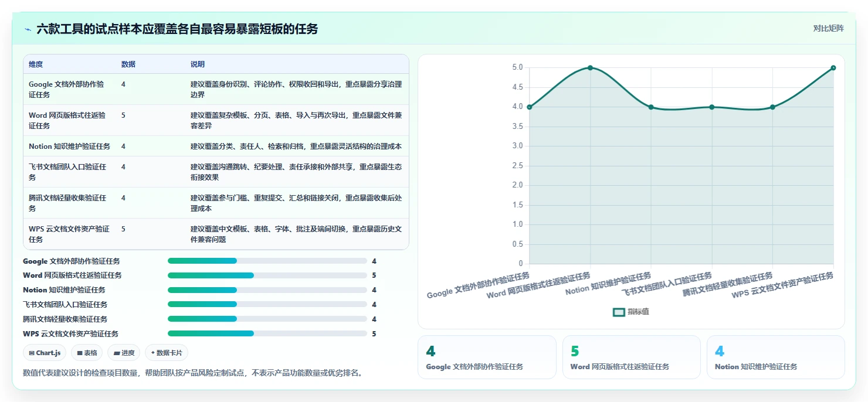The width and height of the screenshot is (868, 402).
Task: Click the 2.5 y-axis tick label
Action: (x=517, y=166)
